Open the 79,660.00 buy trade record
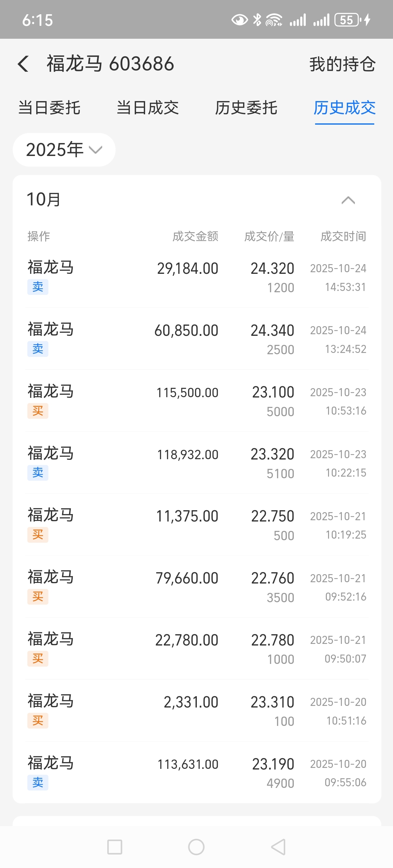The height and width of the screenshot is (868, 393). (196, 586)
